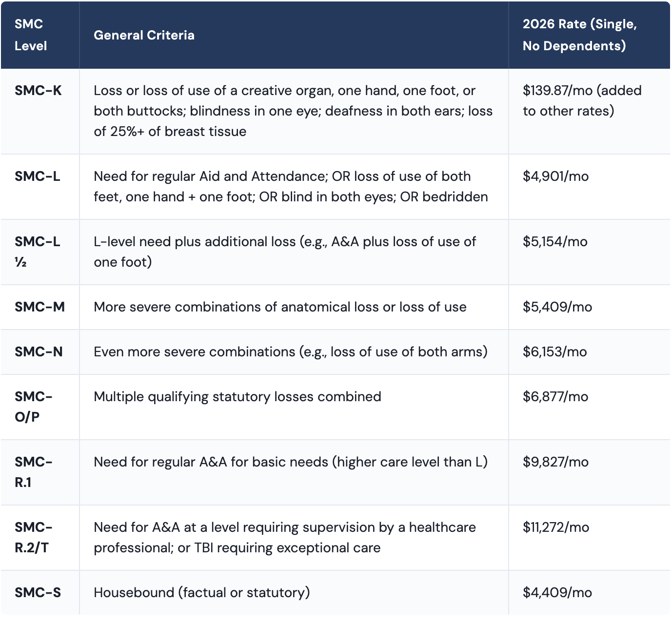The height and width of the screenshot is (622, 672).
Task: Click the SMC-O/P level cell
Action: tap(33, 407)
